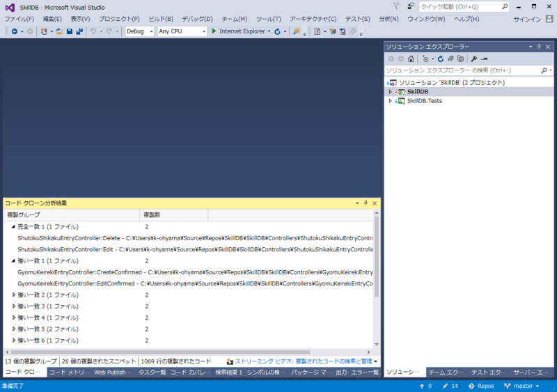This screenshot has width=557, height=392.
Task: Click the Home icon in Solution Explorer
Action: pyautogui.click(x=411, y=58)
